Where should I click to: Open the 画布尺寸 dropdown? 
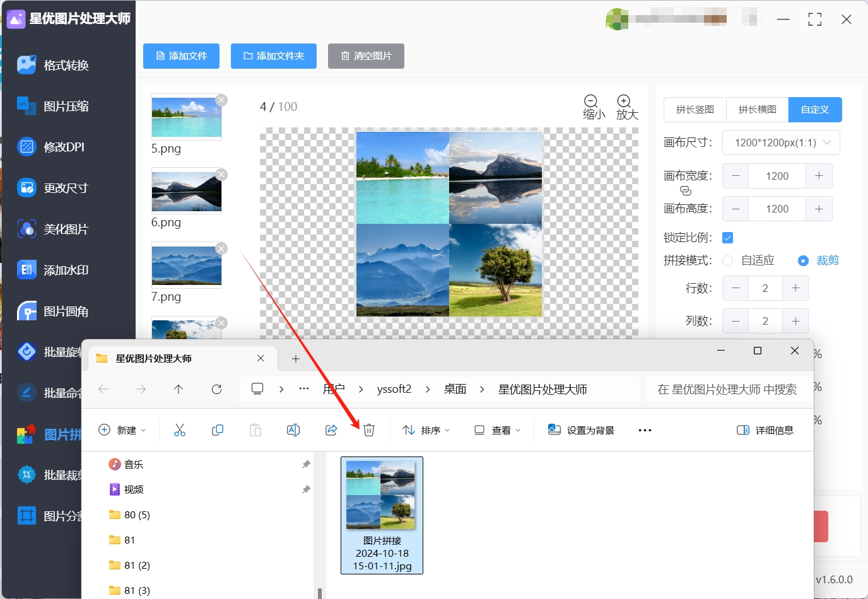pos(781,142)
